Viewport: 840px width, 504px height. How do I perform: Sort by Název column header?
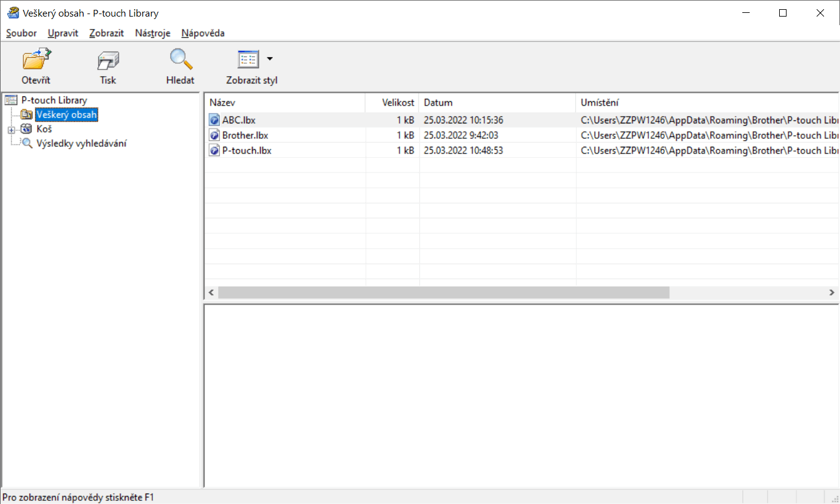(x=285, y=103)
